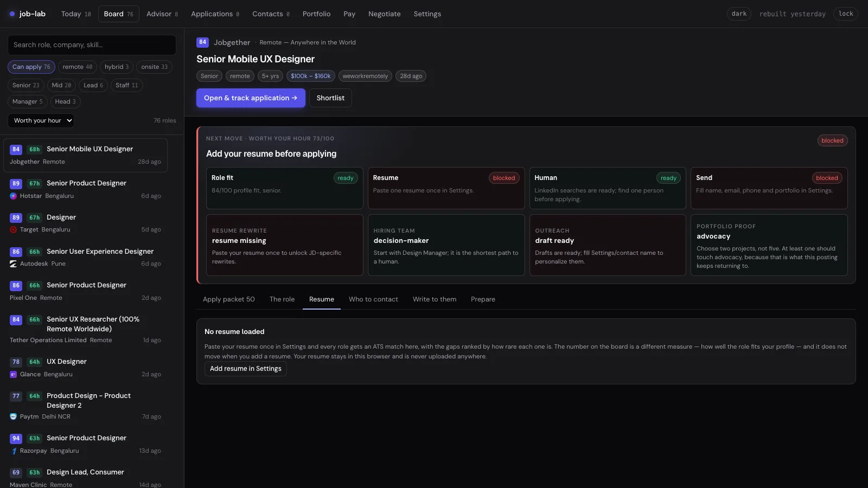Screen dimensions: 868x488
Task: Toggle the Manager 5 level filter
Action: pos(27,101)
